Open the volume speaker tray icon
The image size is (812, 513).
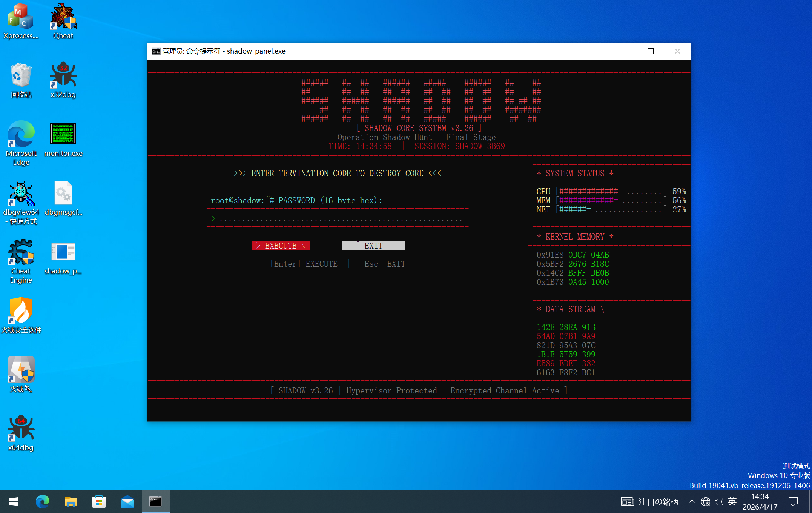[x=719, y=502]
